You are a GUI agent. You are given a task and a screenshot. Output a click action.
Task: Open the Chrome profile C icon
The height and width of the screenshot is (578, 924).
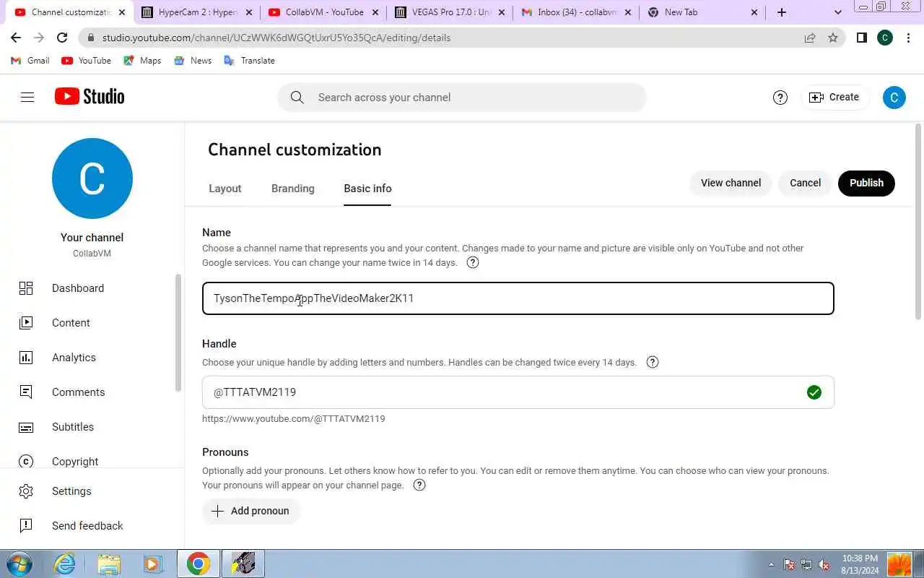[885, 38]
